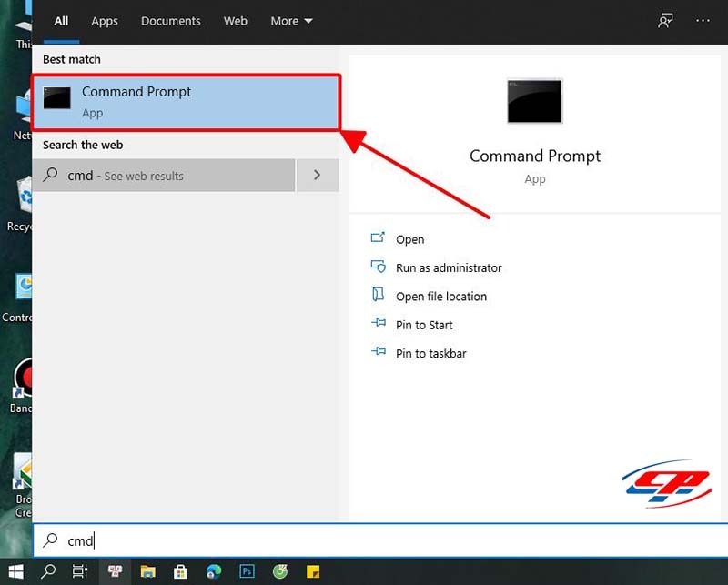Choose Pin to Start
This screenshot has height=585, width=728.
424,325
